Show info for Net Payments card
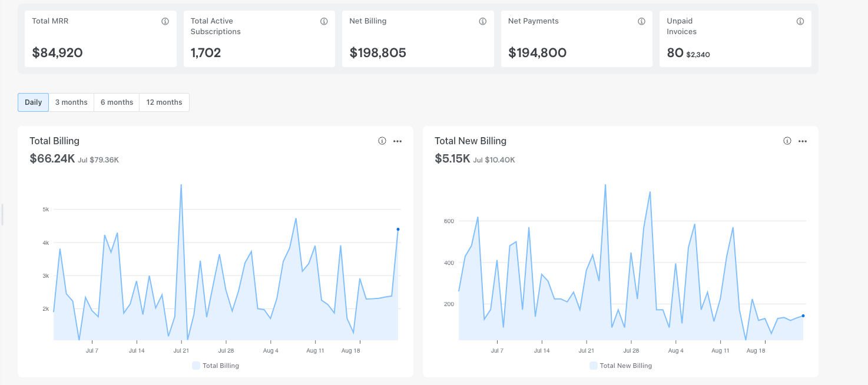 [x=641, y=21]
